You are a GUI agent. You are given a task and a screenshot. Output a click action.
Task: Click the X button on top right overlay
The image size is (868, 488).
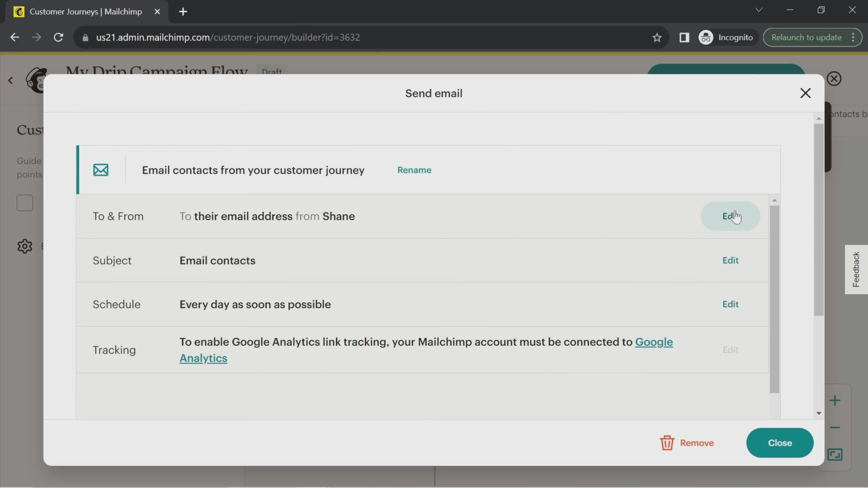coord(805,93)
